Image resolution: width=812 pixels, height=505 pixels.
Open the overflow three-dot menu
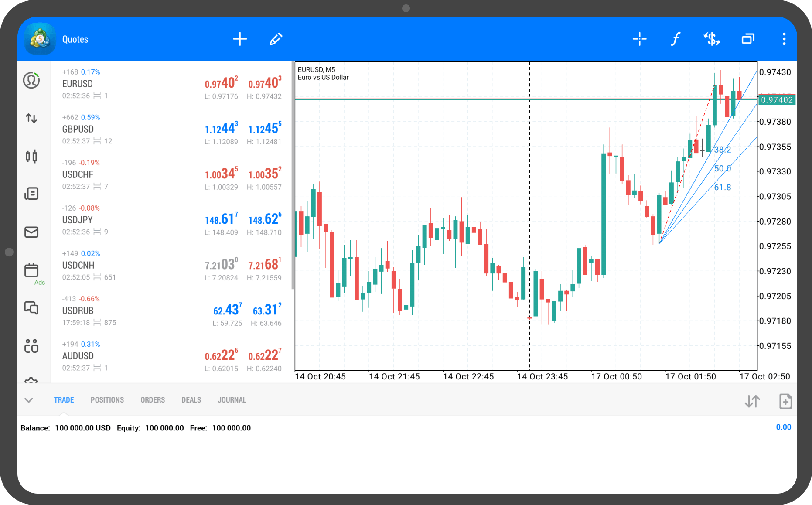[x=784, y=39]
